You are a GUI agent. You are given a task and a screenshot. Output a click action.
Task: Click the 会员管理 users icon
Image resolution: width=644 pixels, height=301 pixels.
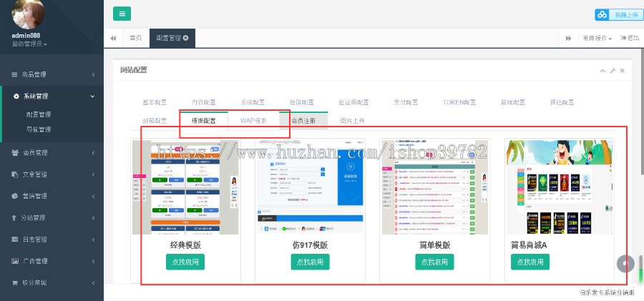point(15,153)
